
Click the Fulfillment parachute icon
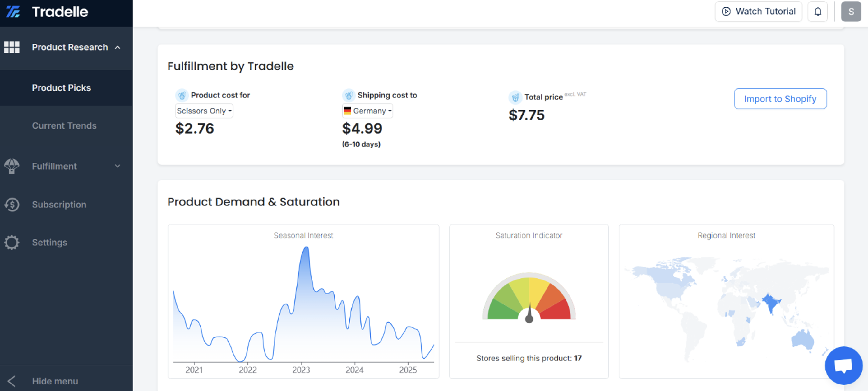click(12, 166)
